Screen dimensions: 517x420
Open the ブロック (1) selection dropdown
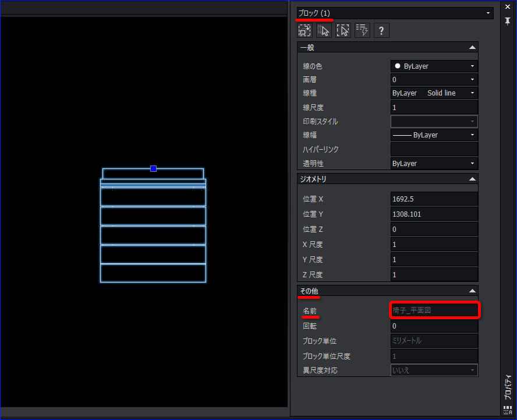pyautogui.click(x=487, y=12)
